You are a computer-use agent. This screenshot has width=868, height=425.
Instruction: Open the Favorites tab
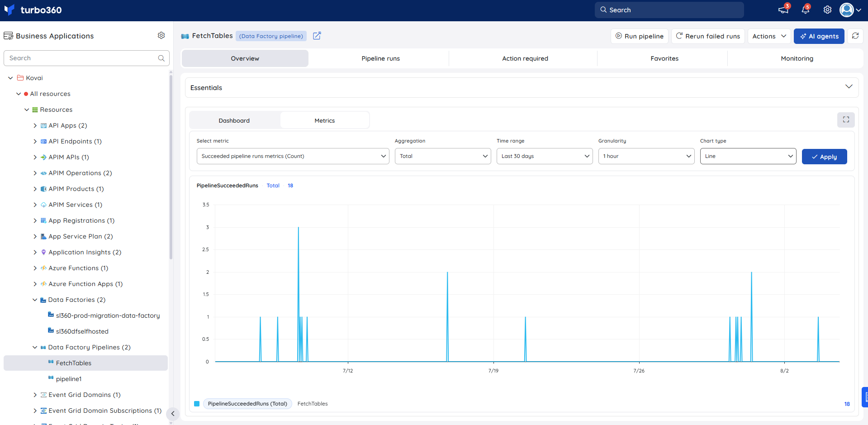(664, 58)
